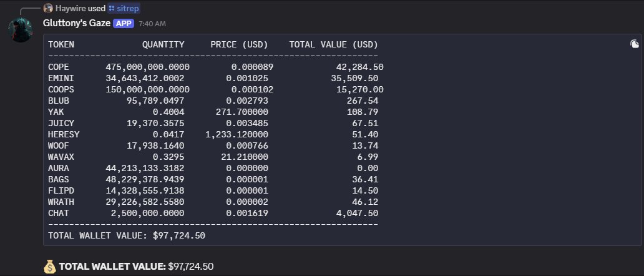Click EMINI price 0.001025
This screenshot has height=276, width=644.
point(247,78)
